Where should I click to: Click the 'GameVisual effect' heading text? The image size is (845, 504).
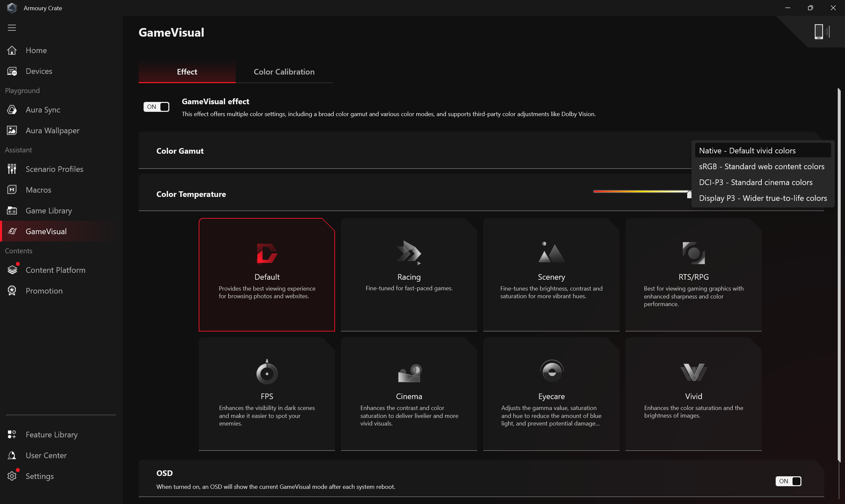click(216, 102)
